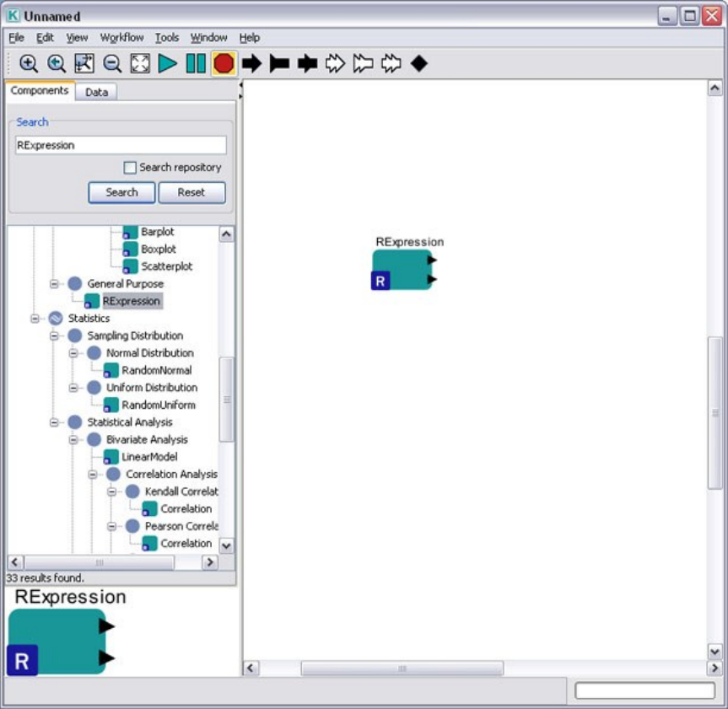Image resolution: width=728 pixels, height=709 pixels.
Task: Click tree horizontal scrollbar left arrow
Action: 15,562
